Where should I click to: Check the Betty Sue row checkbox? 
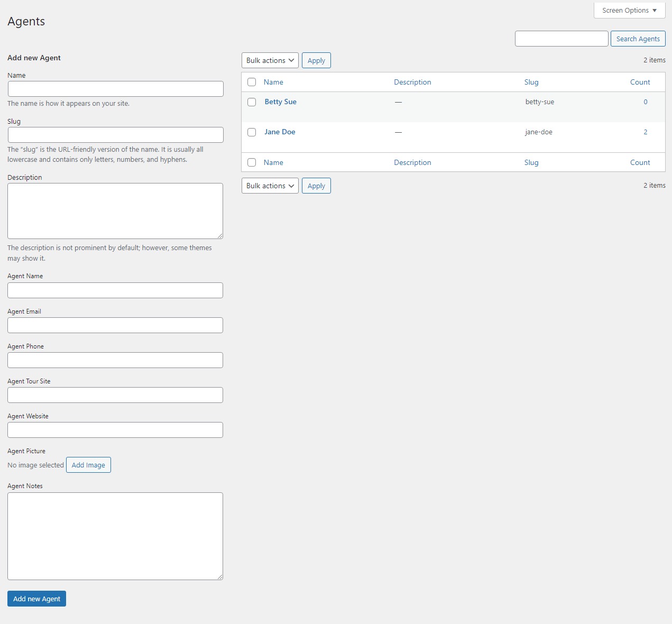point(252,102)
